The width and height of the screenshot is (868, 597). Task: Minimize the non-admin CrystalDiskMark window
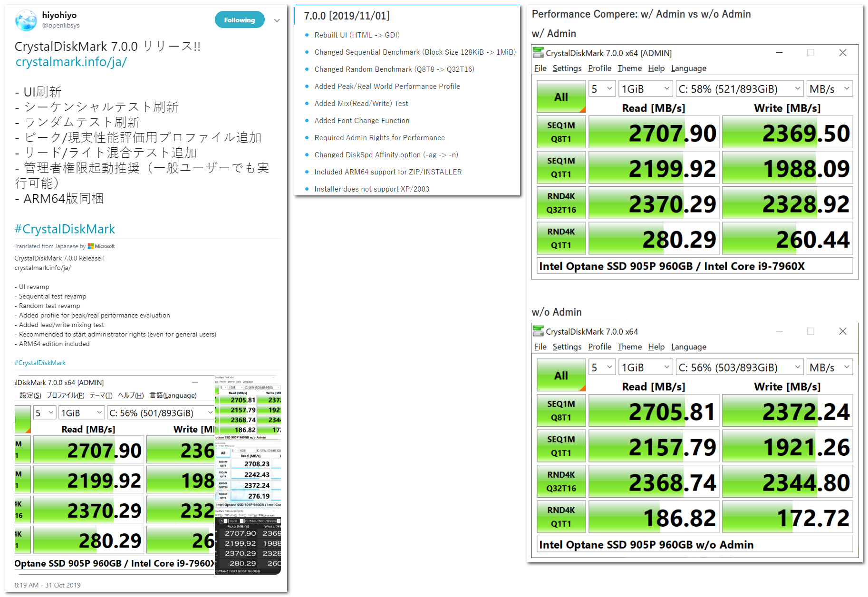click(779, 331)
